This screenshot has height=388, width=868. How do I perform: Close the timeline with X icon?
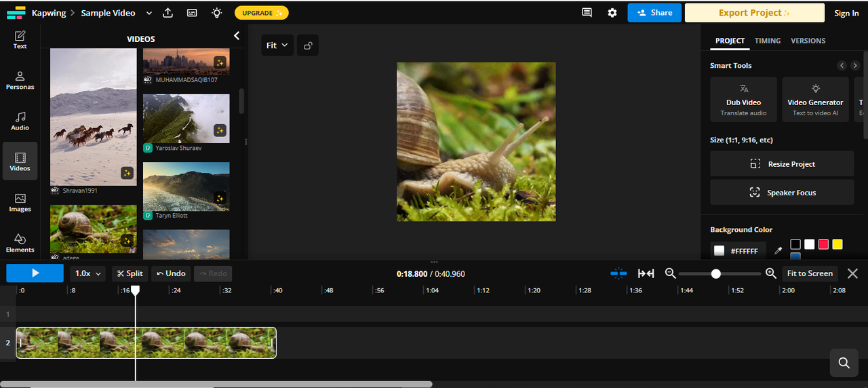[x=853, y=273]
